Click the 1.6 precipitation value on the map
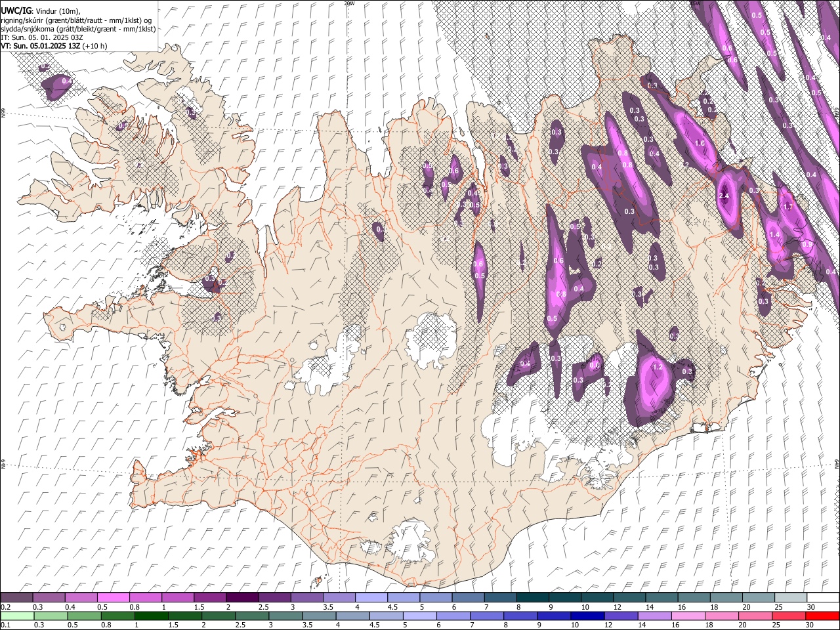Viewport: 840px width, 630px height. pos(700,144)
